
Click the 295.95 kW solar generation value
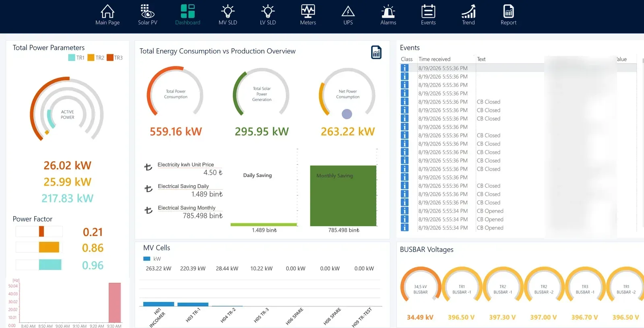(262, 132)
